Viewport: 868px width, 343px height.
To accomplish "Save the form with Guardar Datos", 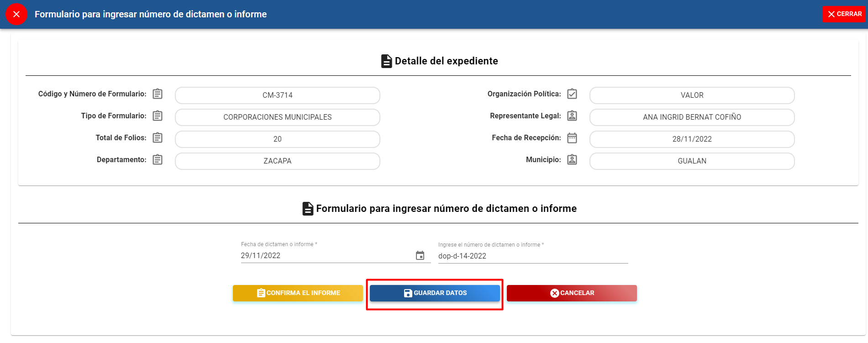I will click(x=435, y=293).
